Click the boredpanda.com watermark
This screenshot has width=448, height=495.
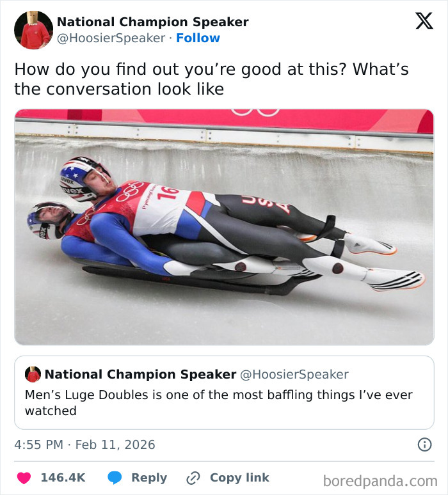(x=380, y=480)
